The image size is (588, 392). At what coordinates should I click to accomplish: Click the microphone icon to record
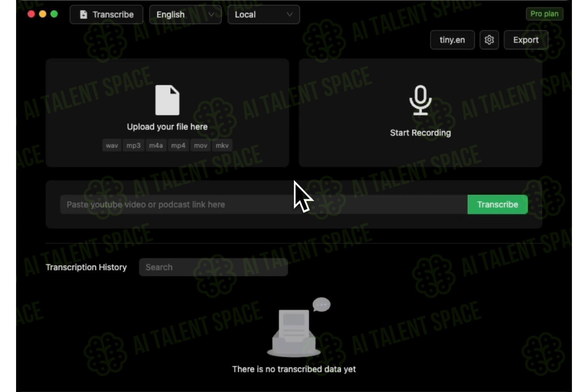click(x=420, y=100)
